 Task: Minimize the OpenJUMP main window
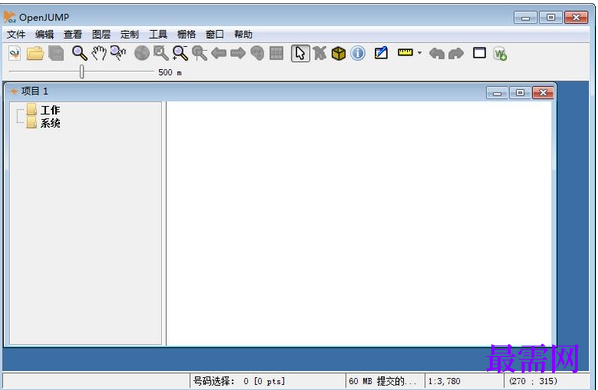[x=526, y=18]
